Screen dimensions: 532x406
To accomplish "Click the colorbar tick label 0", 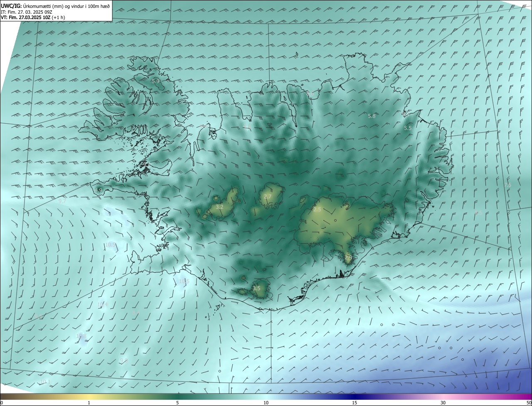I will [x=2, y=403].
